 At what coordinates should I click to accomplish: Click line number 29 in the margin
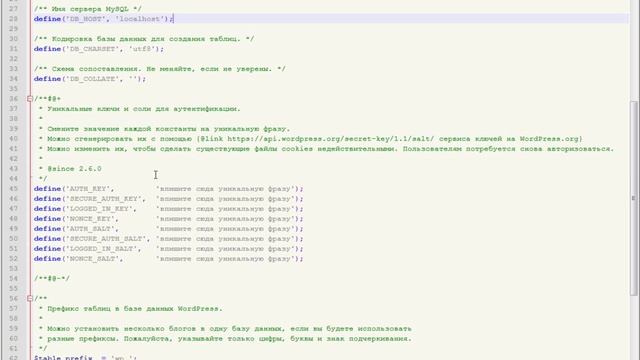tap(13, 29)
